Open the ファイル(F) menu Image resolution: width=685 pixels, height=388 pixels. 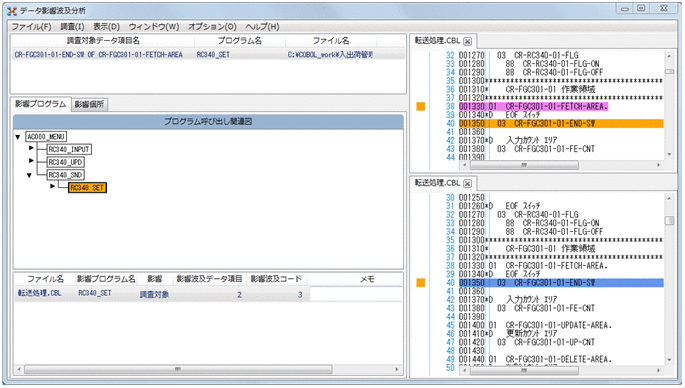[x=31, y=27]
